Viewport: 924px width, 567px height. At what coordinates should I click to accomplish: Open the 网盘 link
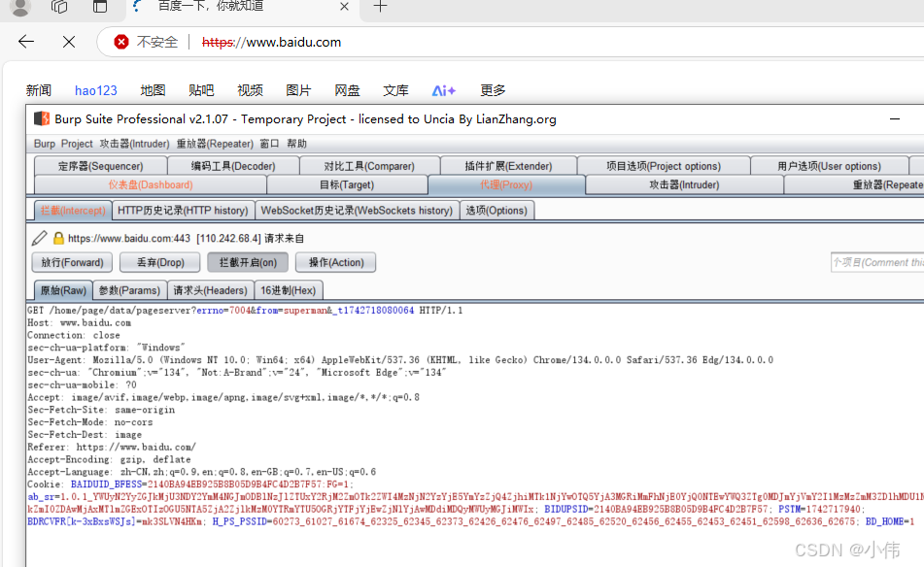(x=347, y=90)
